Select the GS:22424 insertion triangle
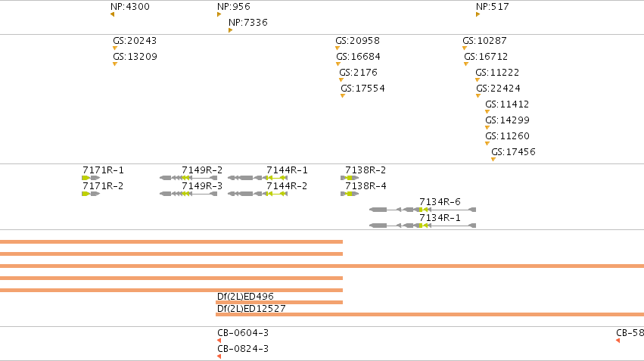 [x=478, y=96]
